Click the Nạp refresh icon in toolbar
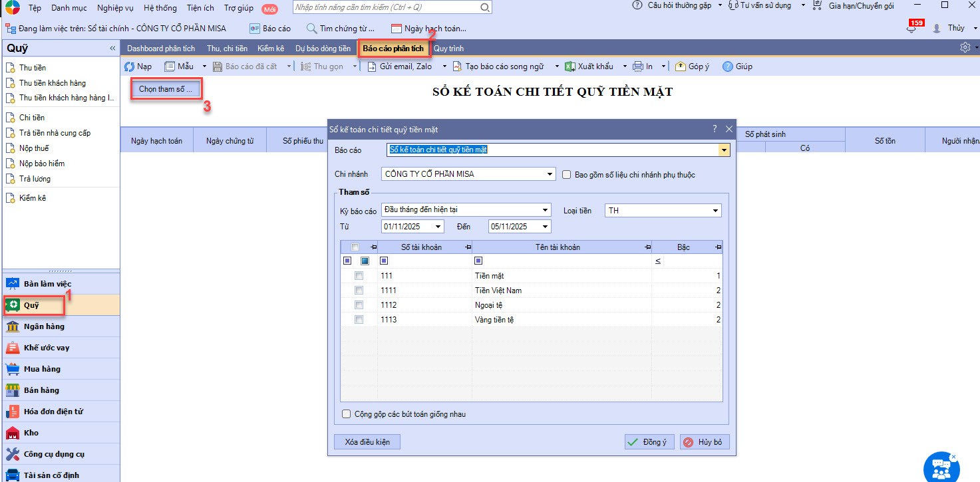The height and width of the screenshot is (482, 980). coord(130,66)
